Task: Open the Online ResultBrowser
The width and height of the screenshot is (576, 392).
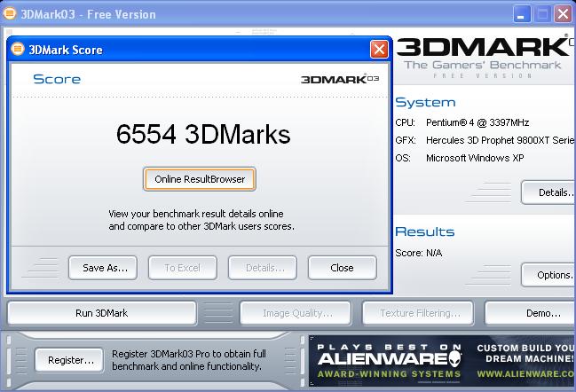Action: click(x=200, y=179)
